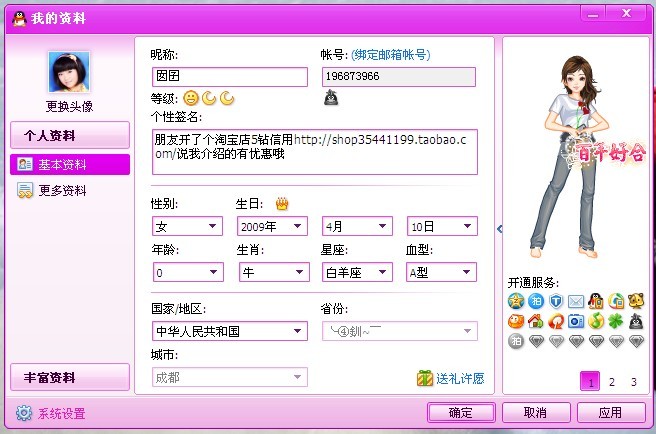656x434 pixels.
Task: Click the green four-leaf clover icon
Action: click(x=616, y=321)
